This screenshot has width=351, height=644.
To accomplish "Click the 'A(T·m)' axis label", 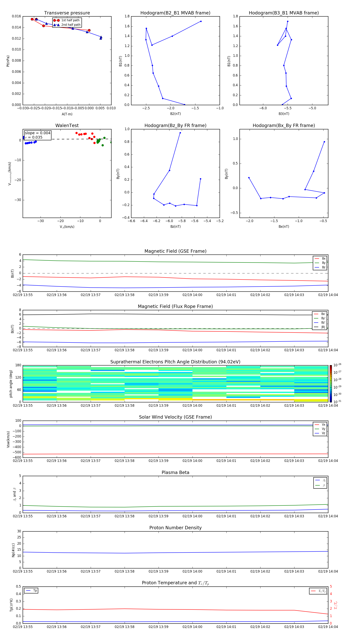I will click(67, 114).
